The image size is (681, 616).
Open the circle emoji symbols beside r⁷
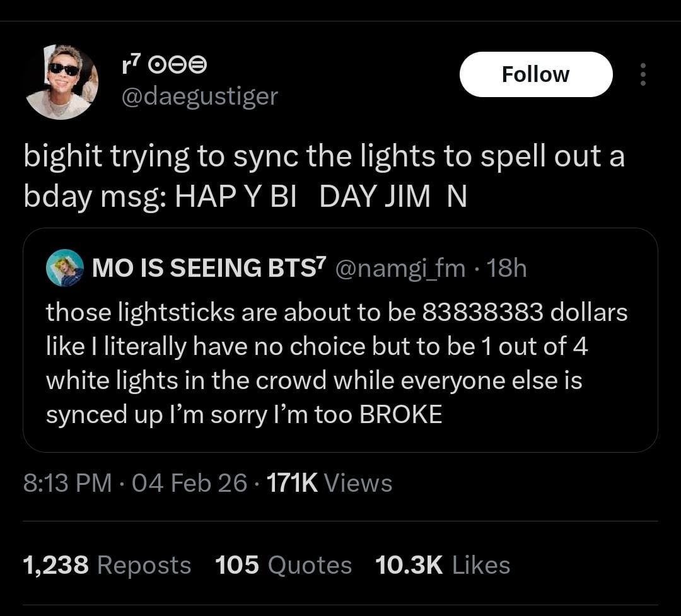coord(178,66)
